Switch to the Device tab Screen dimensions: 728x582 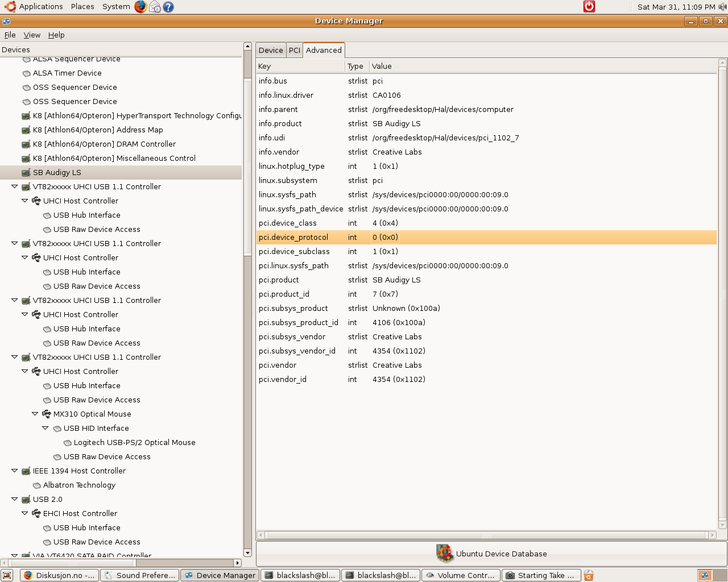click(271, 50)
